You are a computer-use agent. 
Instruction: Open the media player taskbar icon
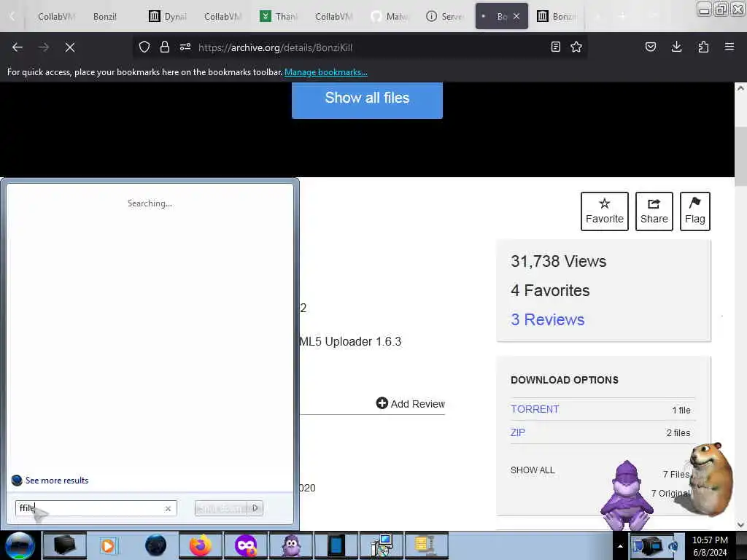108,545
